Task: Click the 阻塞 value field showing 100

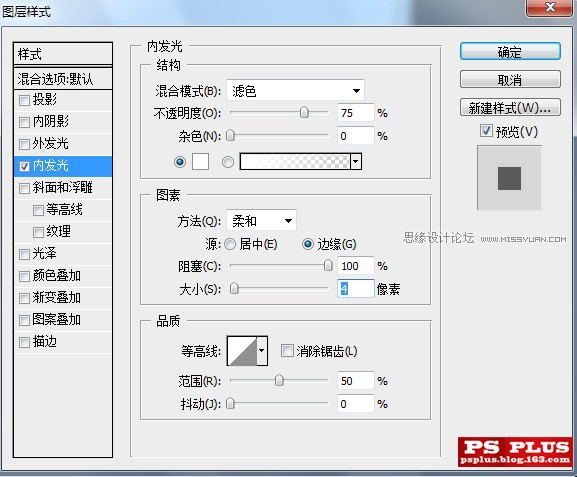Action: [355, 266]
